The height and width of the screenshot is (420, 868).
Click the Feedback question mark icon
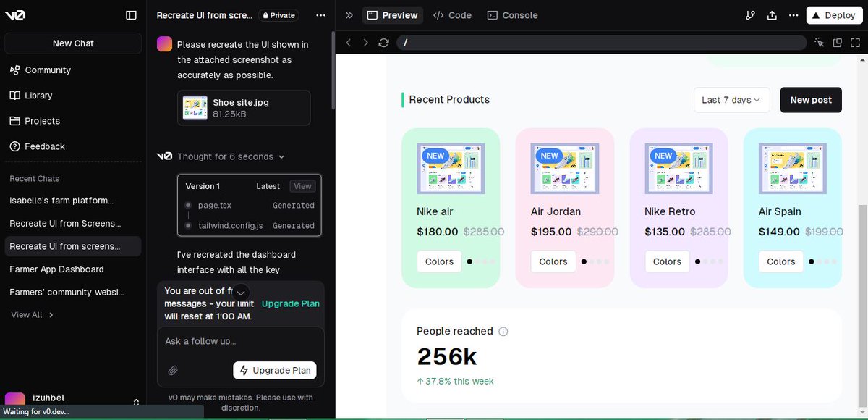point(15,146)
